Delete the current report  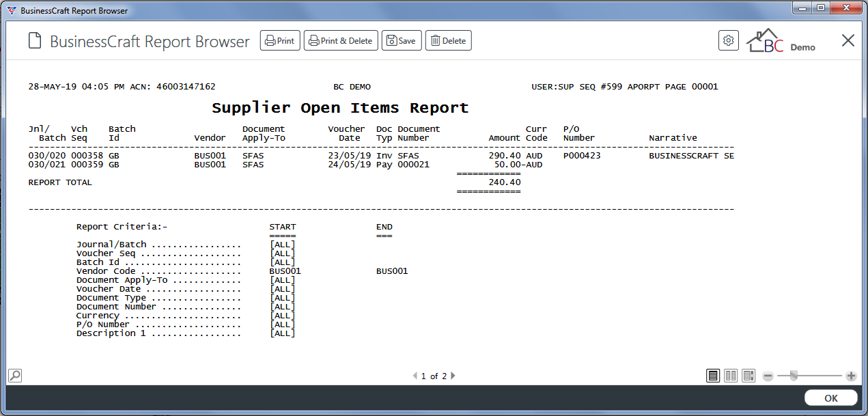pos(449,41)
